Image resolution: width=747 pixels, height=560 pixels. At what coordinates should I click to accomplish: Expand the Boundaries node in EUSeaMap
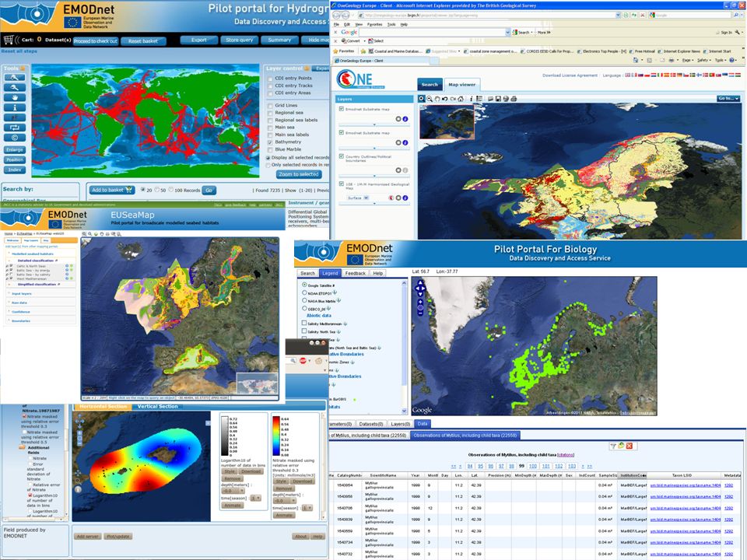pos(9,321)
